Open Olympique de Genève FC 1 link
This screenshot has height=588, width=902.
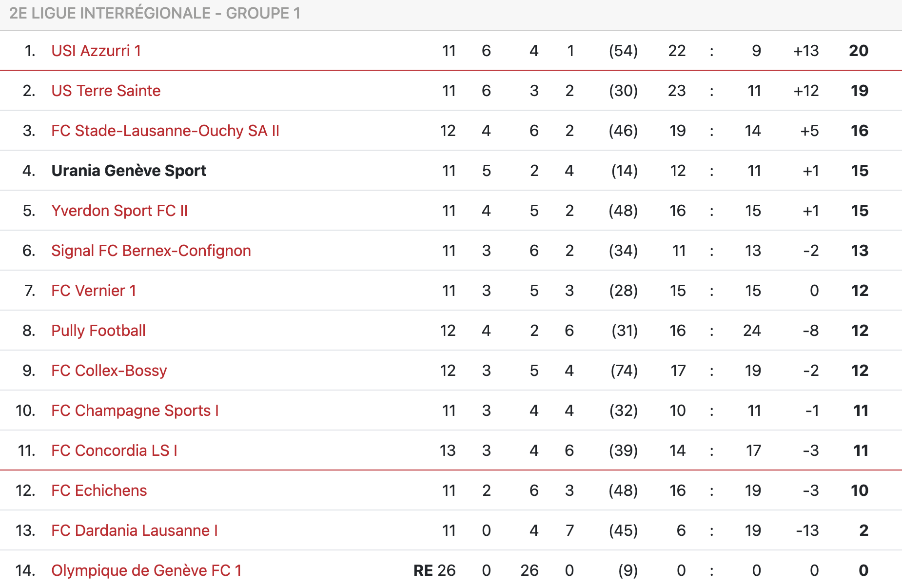[146, 570]
